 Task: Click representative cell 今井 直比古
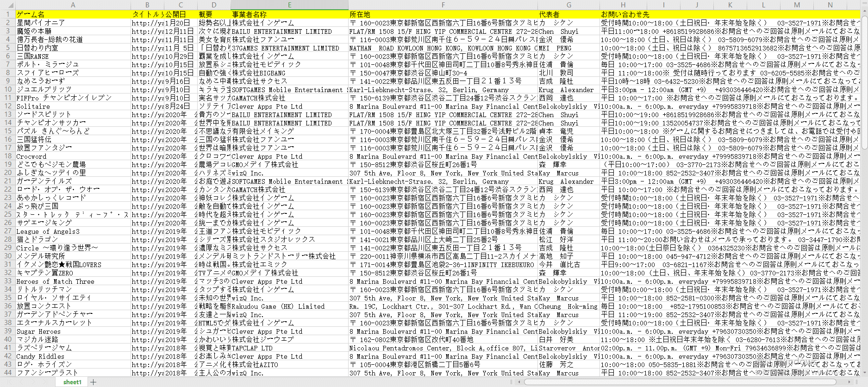pos(568,264)
